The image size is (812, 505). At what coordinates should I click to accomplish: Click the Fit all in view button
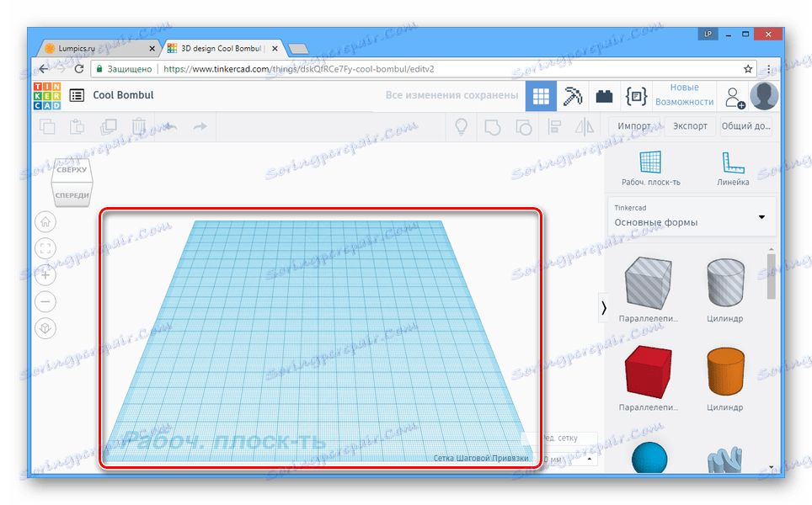pyautogui.click(x=45, y=248)
